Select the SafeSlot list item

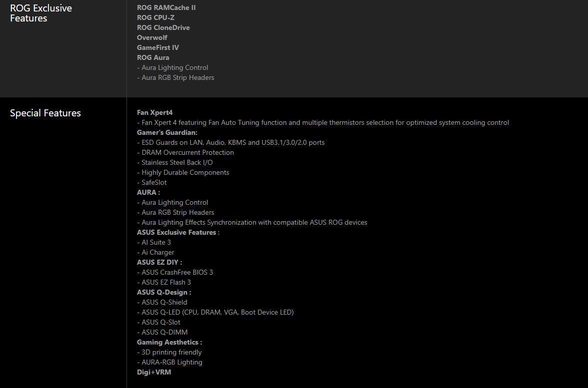coord(152,182)
